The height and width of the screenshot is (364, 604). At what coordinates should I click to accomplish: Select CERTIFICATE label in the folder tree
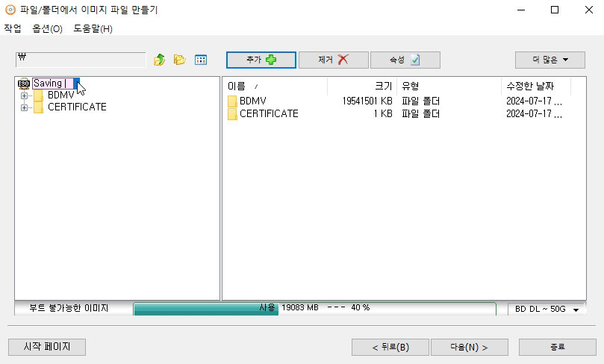coord(77,107)
